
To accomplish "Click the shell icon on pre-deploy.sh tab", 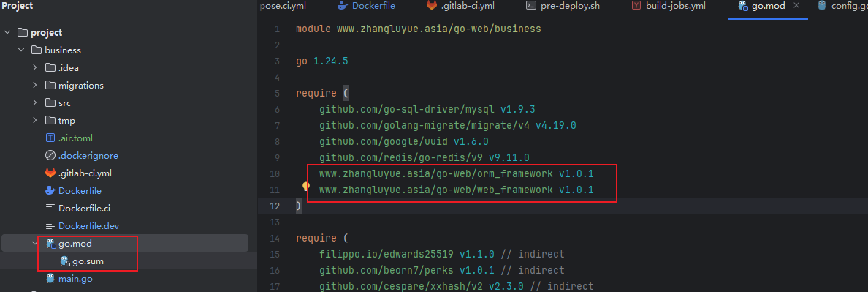I will [530, 6].
